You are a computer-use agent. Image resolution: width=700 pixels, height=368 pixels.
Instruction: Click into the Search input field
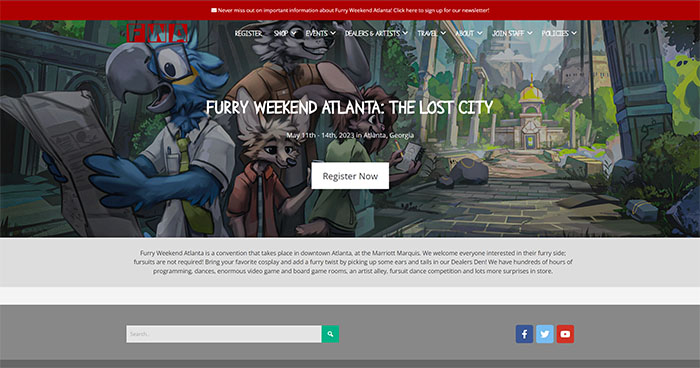point(224,334)
